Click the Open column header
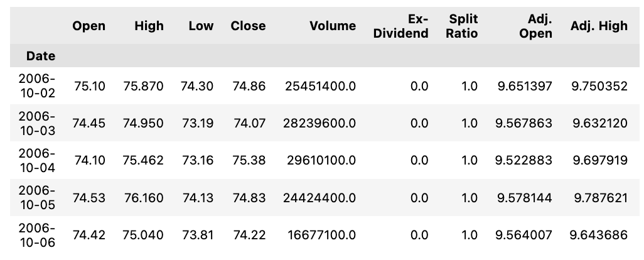Screen dimensions: 644x260 [89, 26]
